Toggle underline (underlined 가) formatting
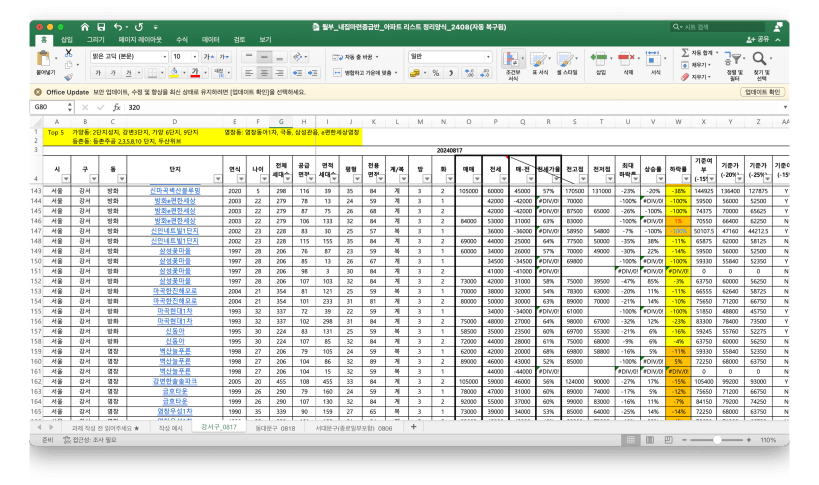Image resolution: width=819 pixels, height=485 pixels. point(128,73)
